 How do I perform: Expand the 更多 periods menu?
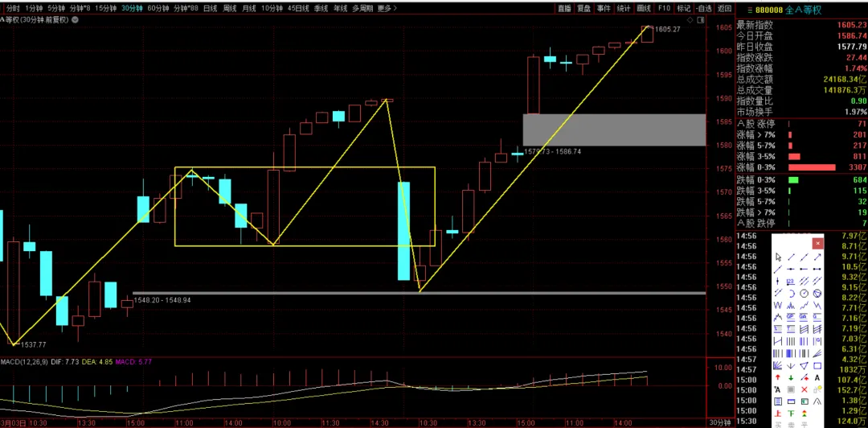pyautogui.click(x=387, y=8)
